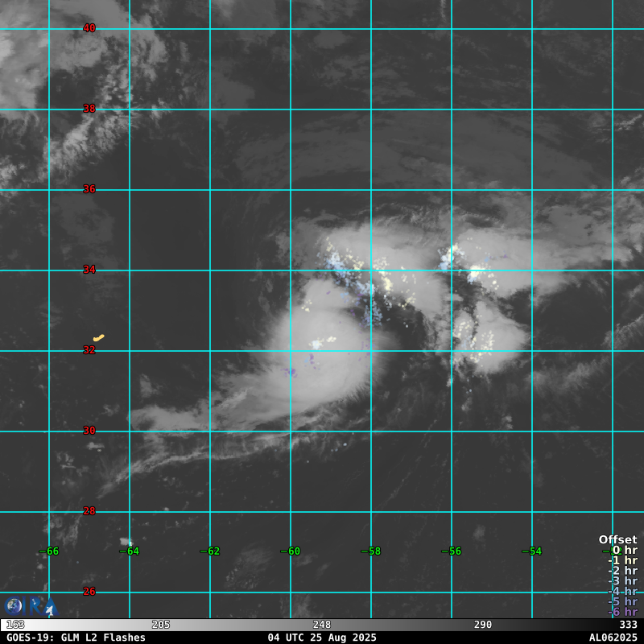This screenshot has width=644, height=644.
Task: Click the longitude label -54
Action: point(532,551)
